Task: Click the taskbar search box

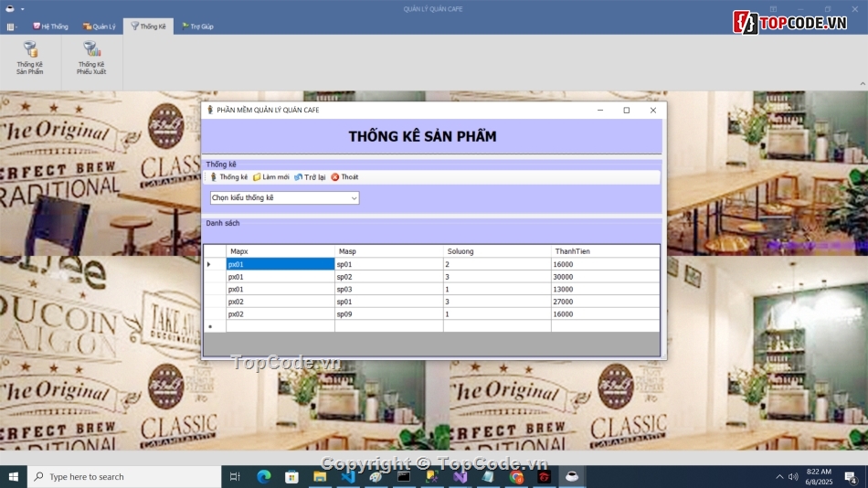Action: pyautogui.click(x=124, y=476)
